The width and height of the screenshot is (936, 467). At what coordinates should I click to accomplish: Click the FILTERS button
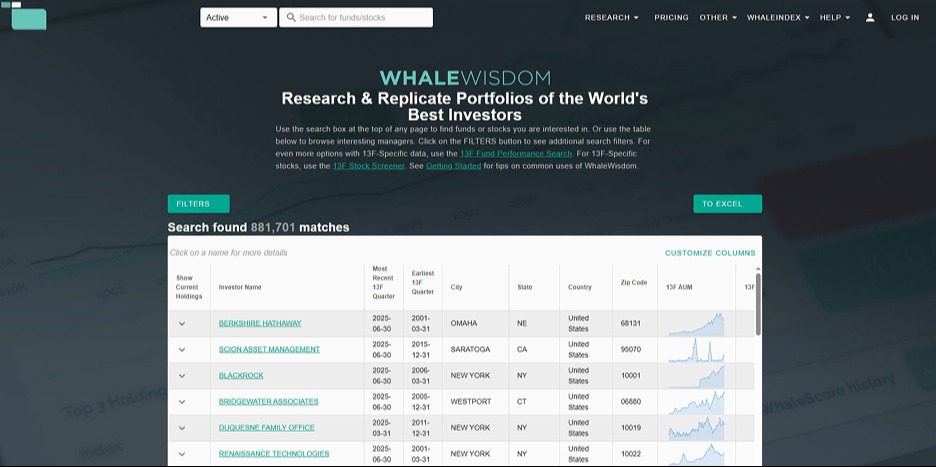point(198,204)
